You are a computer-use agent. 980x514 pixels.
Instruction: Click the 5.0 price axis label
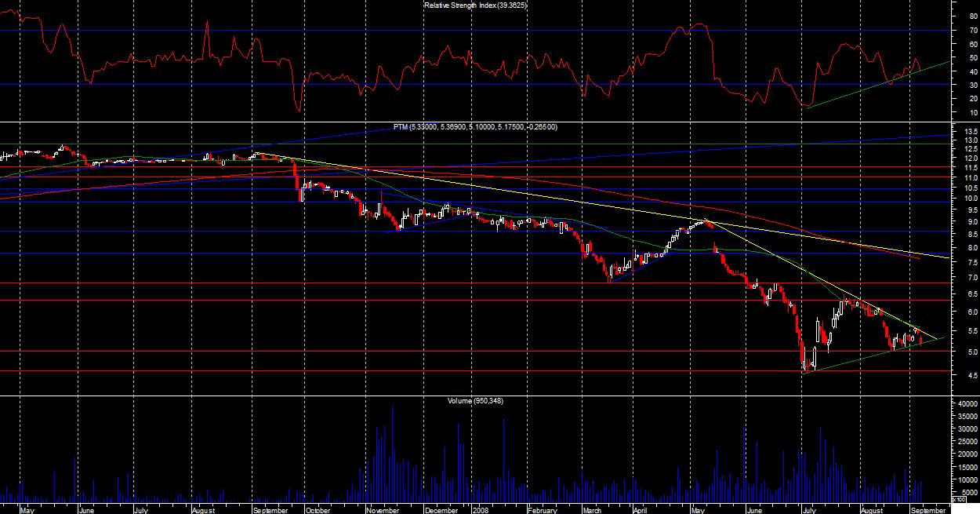[972, 352]
